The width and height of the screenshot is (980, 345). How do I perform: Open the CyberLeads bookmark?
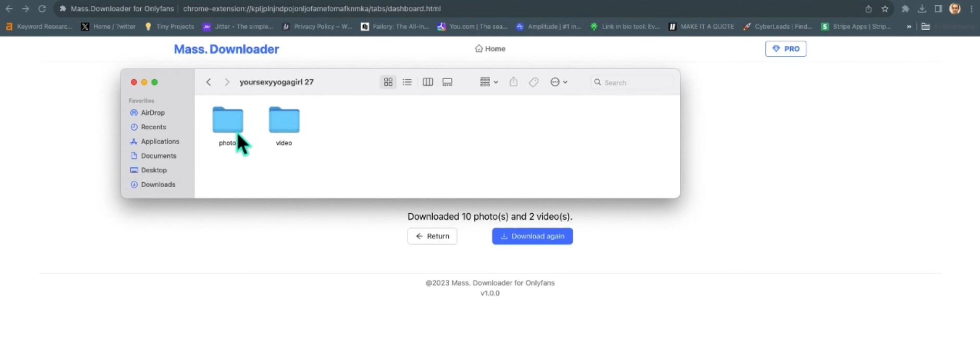(x=778, y=27)
